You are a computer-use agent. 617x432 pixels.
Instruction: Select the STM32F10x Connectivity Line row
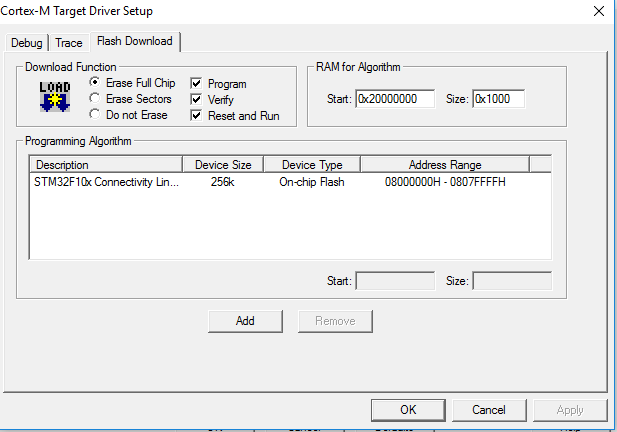point(290,182)
